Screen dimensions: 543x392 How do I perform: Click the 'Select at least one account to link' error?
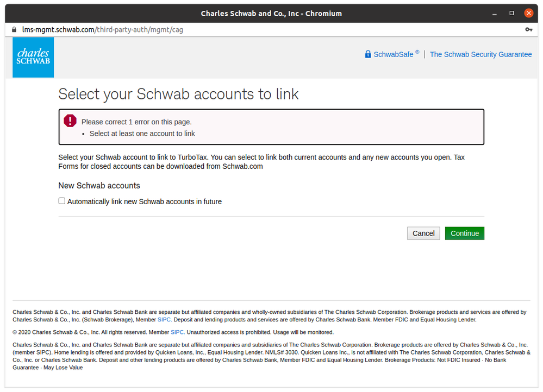(142, 134)
